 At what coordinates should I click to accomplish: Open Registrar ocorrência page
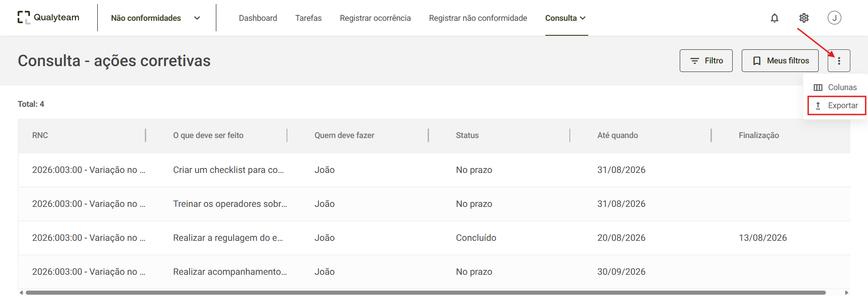coord(375,18)
